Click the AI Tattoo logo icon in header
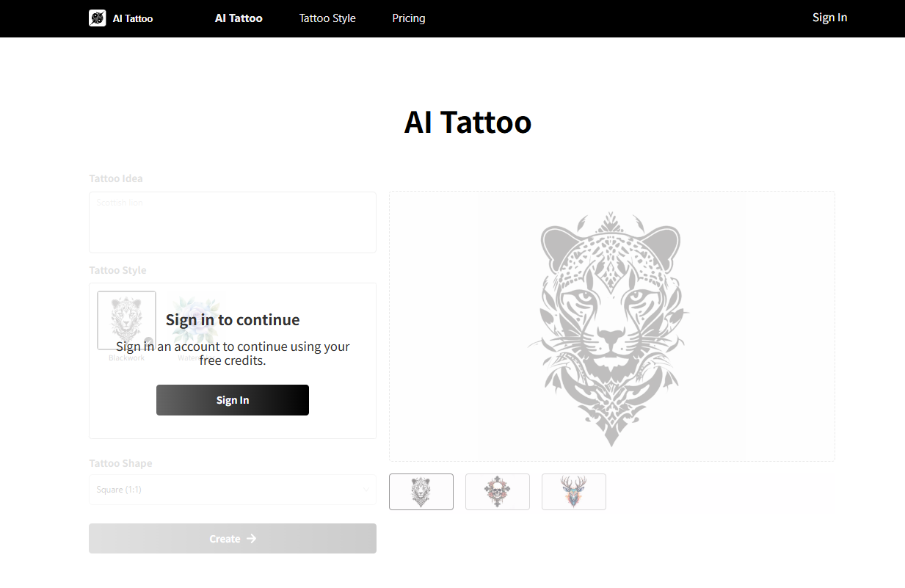This screenshot has height=588, width=905. click(x=98, y=18)
